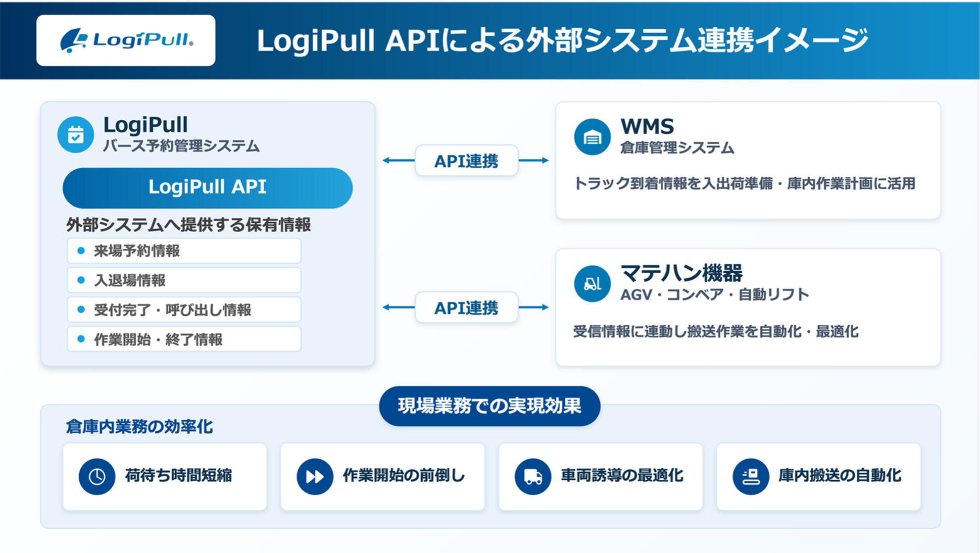Viewport: 980px width, 553px height.
Task: Click the マテハン機器 heading
Action: [x=682, y=273]
